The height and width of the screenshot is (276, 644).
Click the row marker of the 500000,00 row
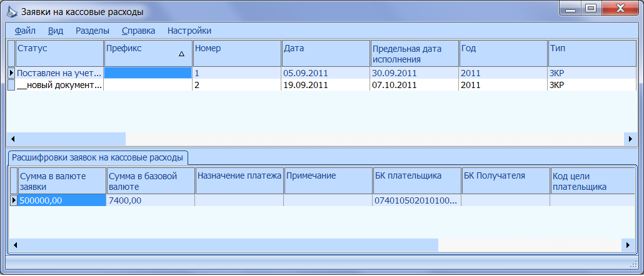(14, 200)
